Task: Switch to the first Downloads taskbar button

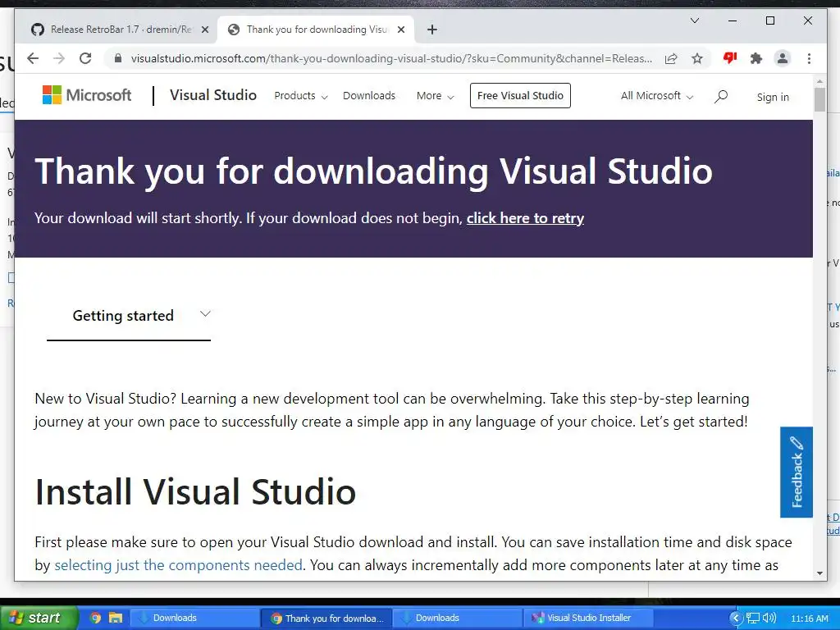Action: coord(194,619)
